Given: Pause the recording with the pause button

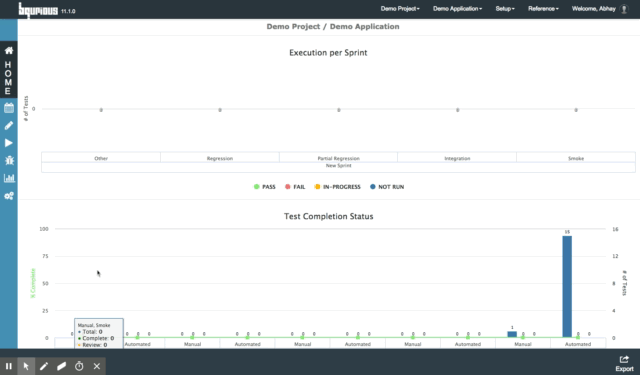Looking at the screenshot, I should pos(9,366).
